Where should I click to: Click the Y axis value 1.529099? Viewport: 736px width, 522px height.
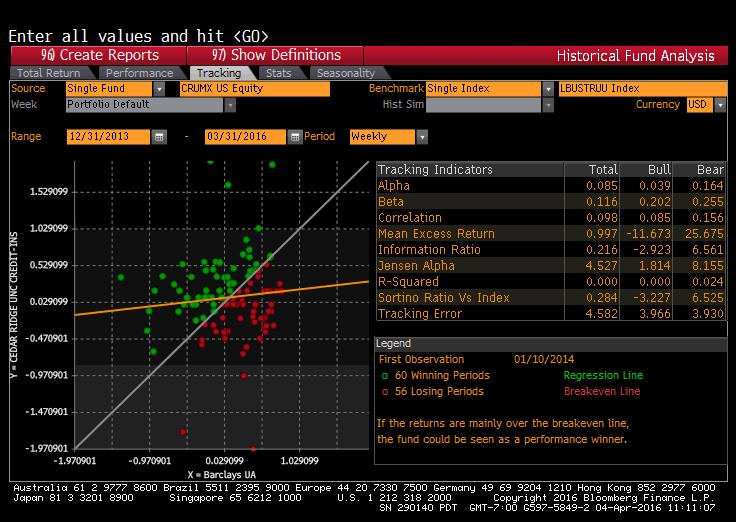pyautogui.click(x=49, y=192)
